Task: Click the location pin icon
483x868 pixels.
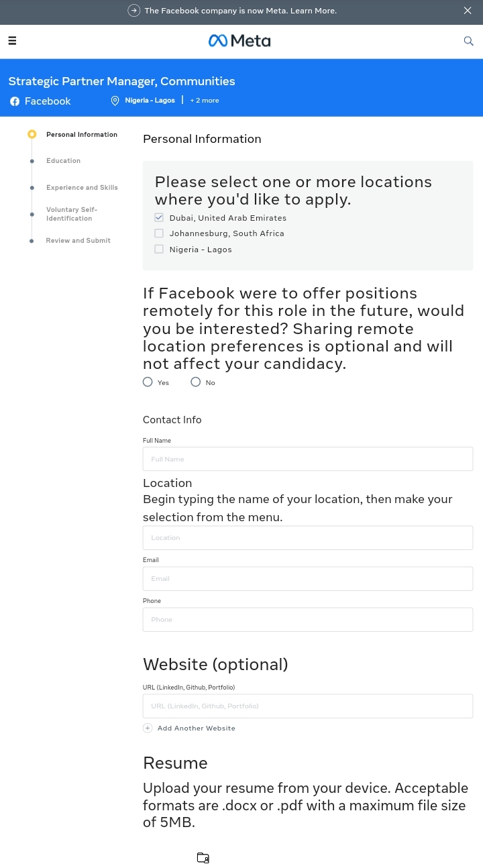Action: click(115, 101)
